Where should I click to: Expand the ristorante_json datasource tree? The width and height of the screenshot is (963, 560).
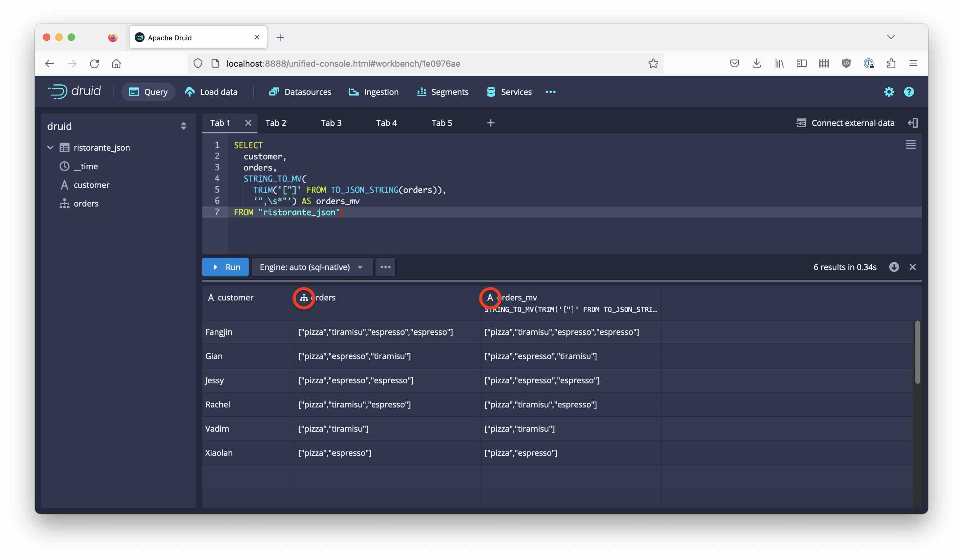coord(50,147)
